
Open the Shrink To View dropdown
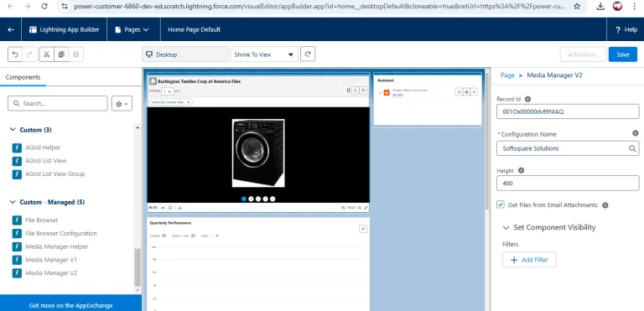pyautogui.click(x=264, y=54)
